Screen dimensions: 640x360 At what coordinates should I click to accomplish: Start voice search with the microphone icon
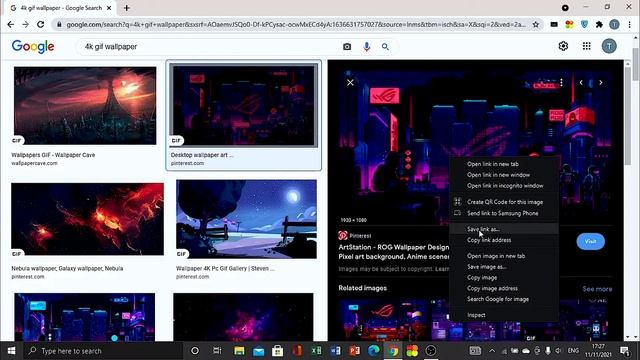367,47
